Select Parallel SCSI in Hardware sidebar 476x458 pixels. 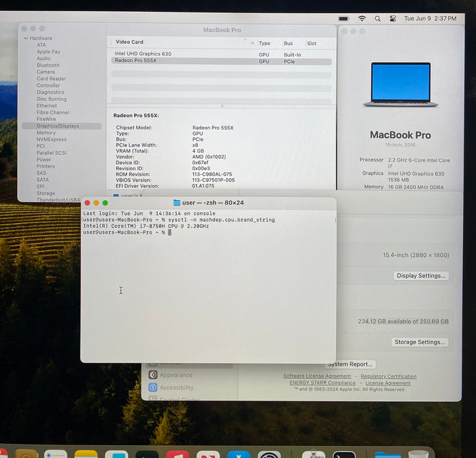tap(51, 153)
